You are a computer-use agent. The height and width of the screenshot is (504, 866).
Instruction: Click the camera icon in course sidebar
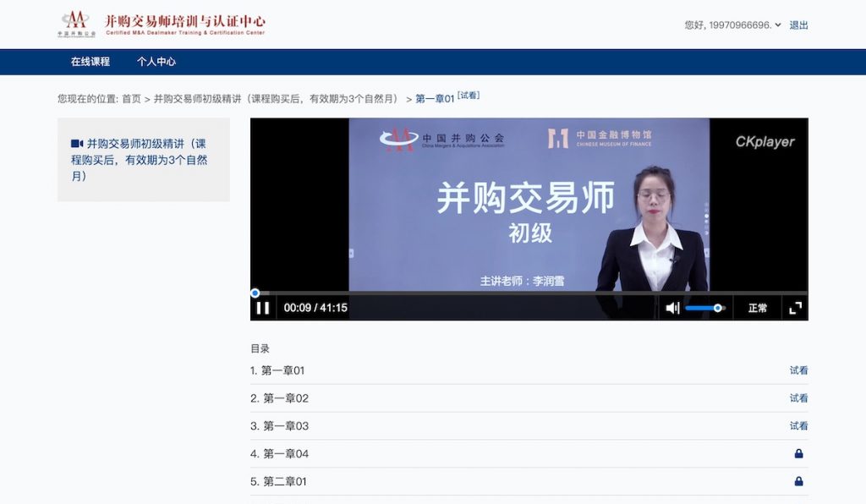[x=77, y=144]
